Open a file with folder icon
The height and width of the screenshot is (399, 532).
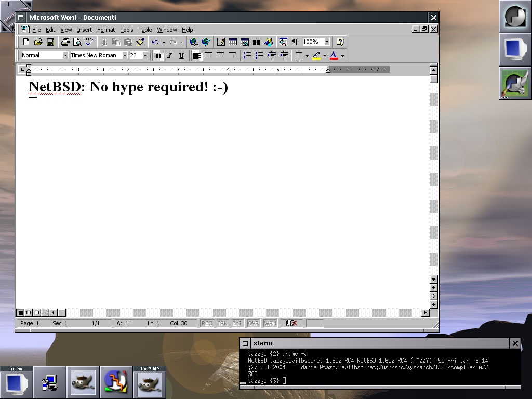38,42
